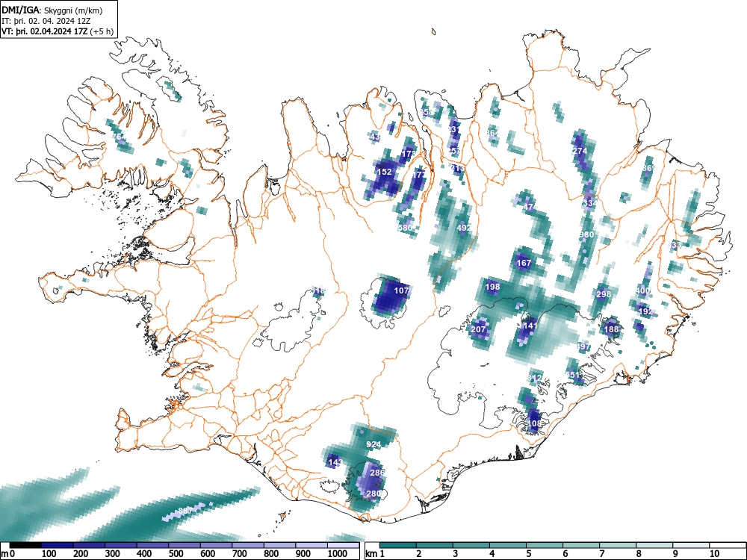This screenshot has width=747, height=560.
Task: Click the visibility value 580 on the map
Action: 405,228
